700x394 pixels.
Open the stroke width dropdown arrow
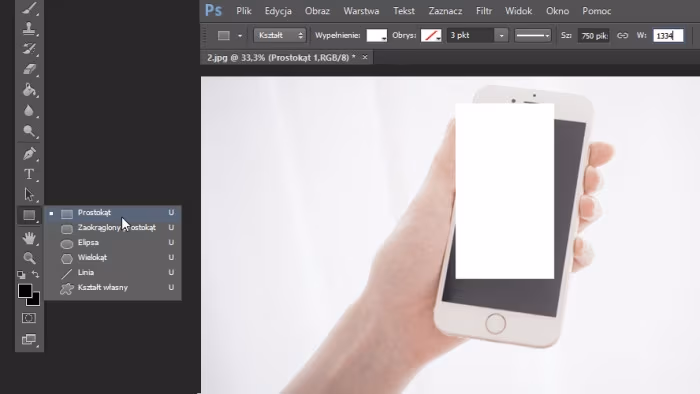click(501, 35)
